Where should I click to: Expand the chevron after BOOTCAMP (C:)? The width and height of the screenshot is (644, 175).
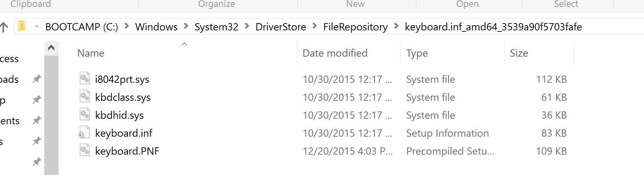click(x=127, y=27)
